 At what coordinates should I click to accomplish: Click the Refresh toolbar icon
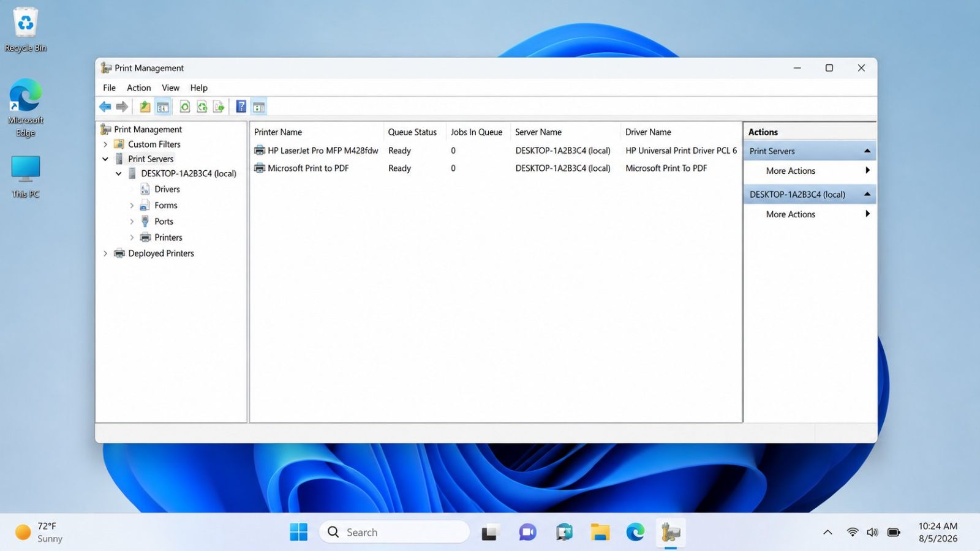184,107
